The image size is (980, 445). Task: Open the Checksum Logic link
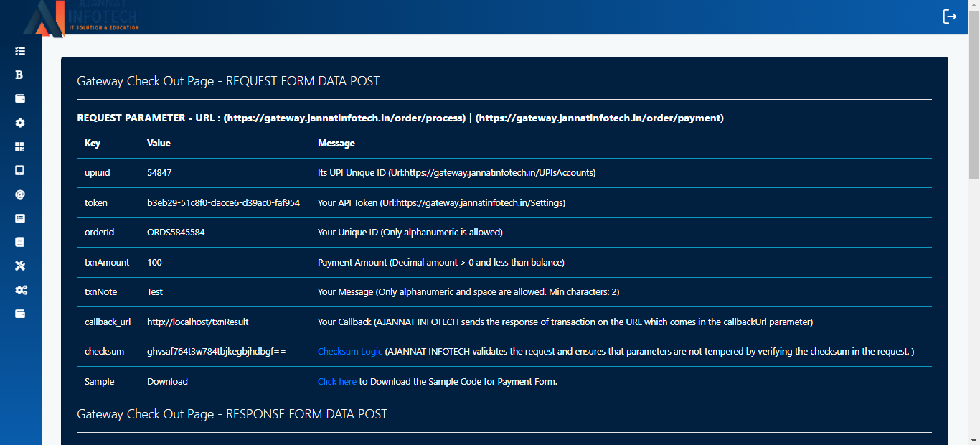click(350, 352)
